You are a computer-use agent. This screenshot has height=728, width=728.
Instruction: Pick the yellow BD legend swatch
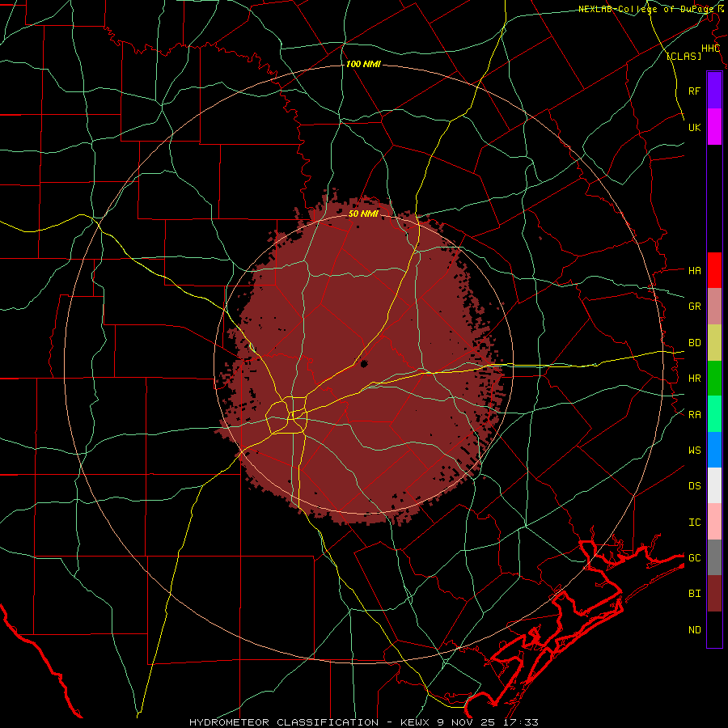coord(714,343)
